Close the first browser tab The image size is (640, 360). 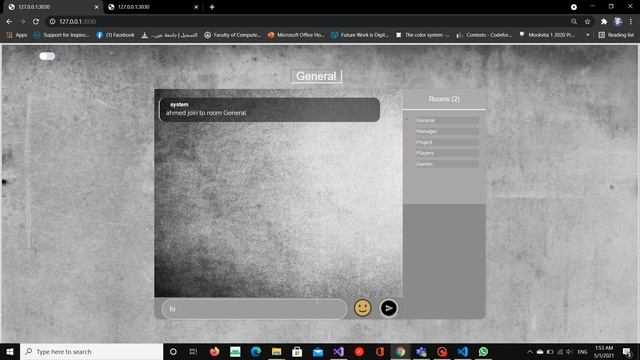click(96, 7)
